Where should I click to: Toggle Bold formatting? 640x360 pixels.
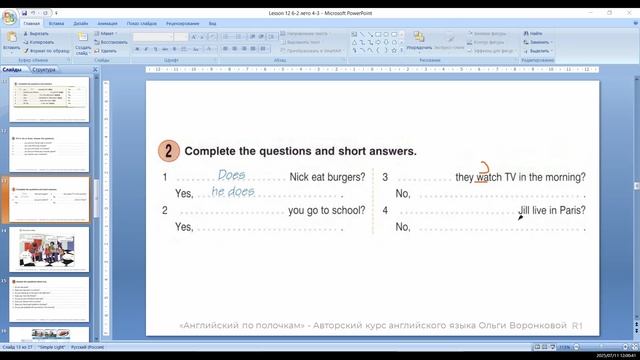coord(137,49)
